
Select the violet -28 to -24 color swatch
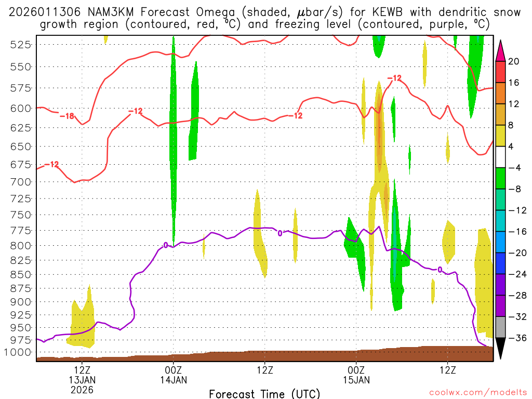point(500,285)
